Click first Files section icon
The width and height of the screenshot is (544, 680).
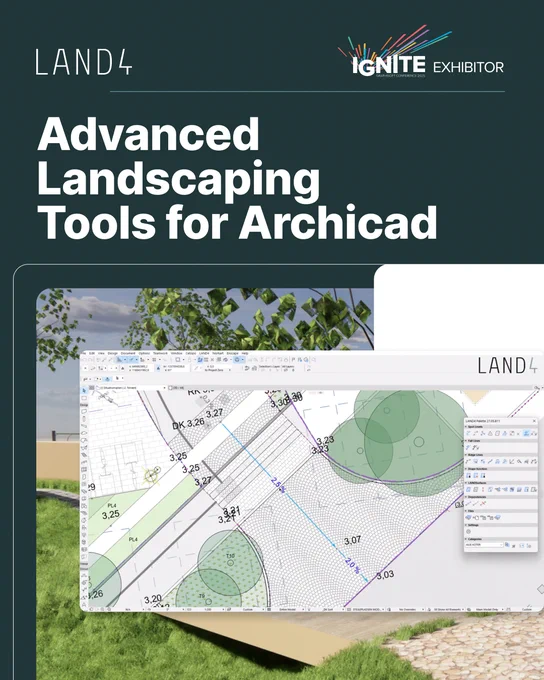pyautogui.click(x=469, y=517)
